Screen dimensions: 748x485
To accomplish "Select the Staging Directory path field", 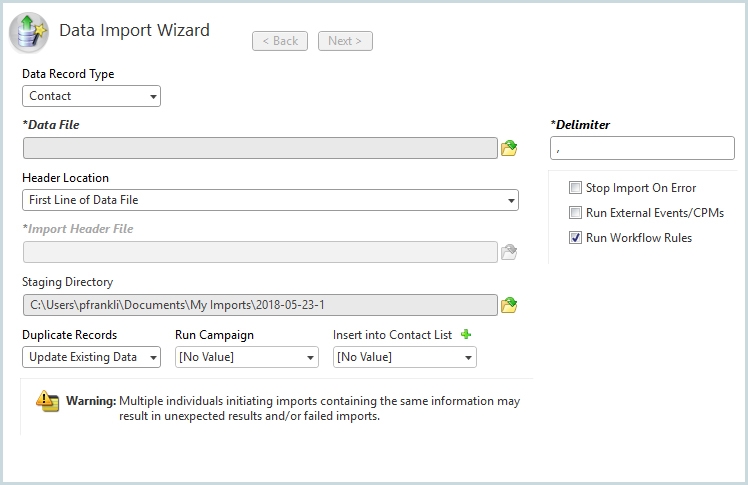I will point(259,305).
